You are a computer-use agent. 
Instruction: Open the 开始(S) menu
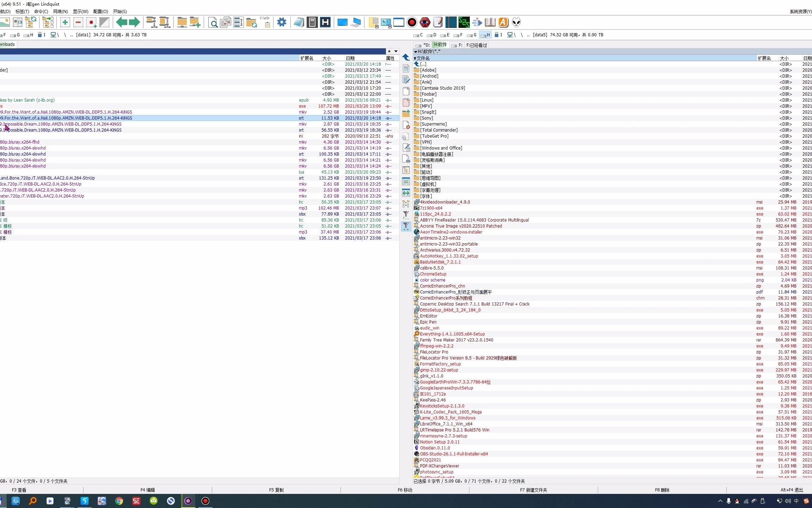click(x=120, y=12)
